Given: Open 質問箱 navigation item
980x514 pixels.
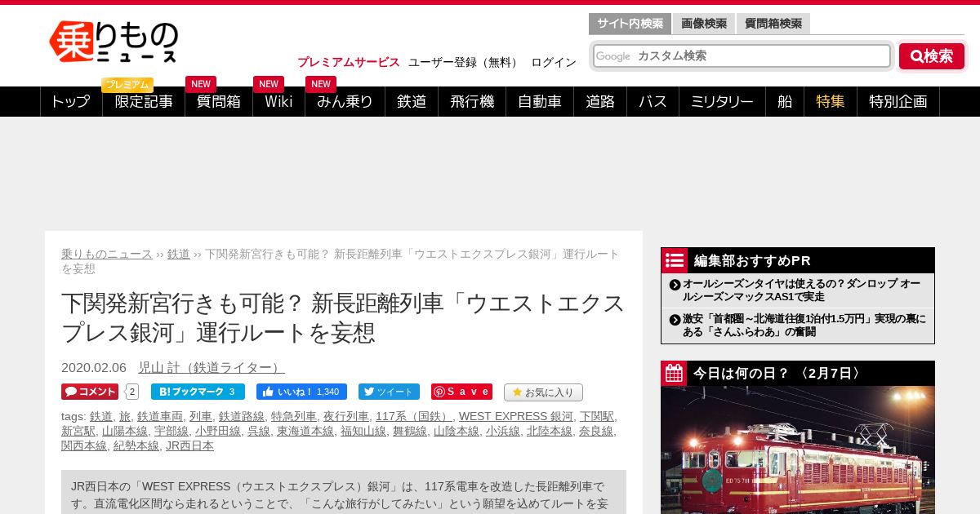Looking at the screenshot, I should [219, 102].
